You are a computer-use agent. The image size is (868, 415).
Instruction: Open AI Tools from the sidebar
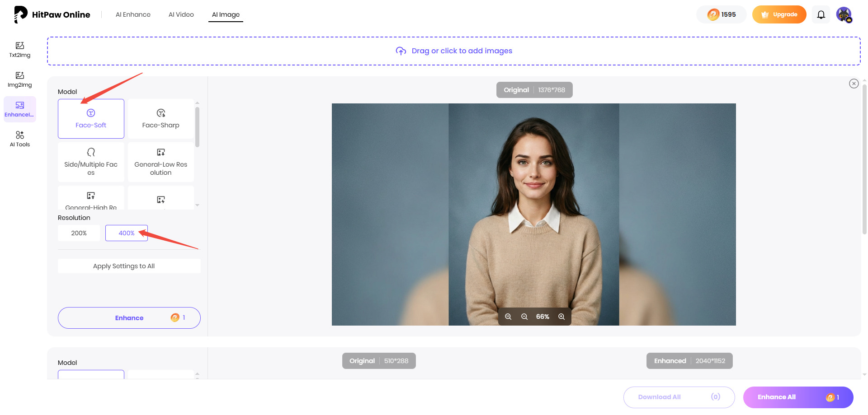(x=19, y=138)
